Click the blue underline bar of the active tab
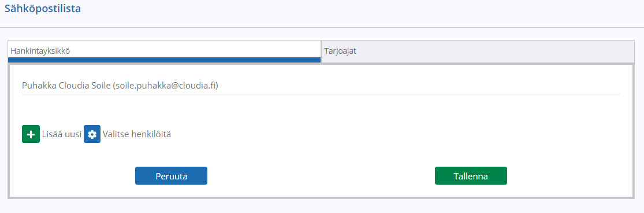 tap(164, 60)
